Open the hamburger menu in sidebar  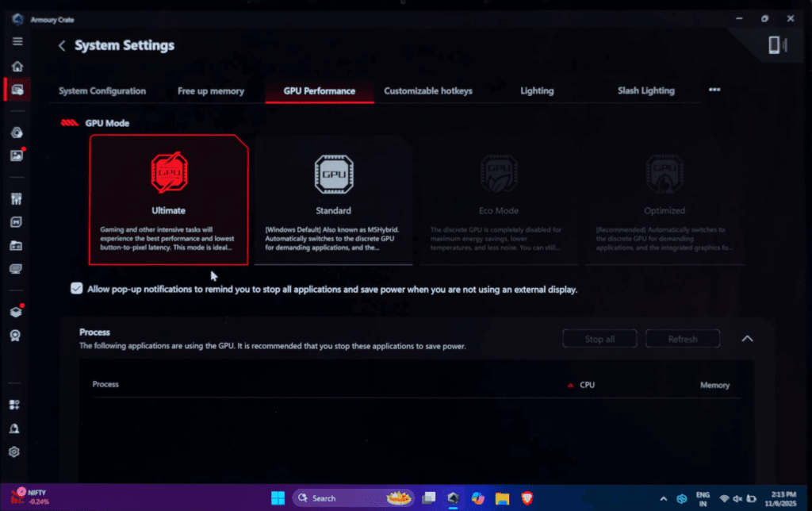point(17,41)
